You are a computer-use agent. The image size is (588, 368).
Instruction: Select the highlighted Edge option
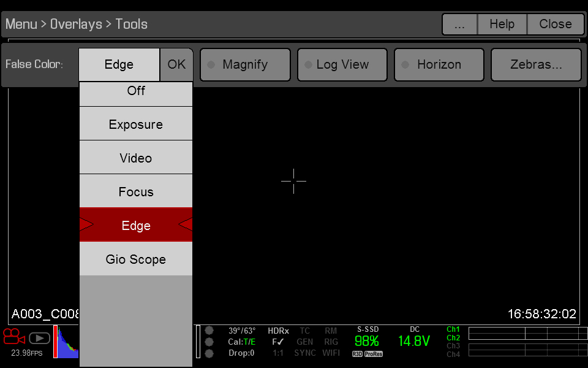(x=136, y=225)
